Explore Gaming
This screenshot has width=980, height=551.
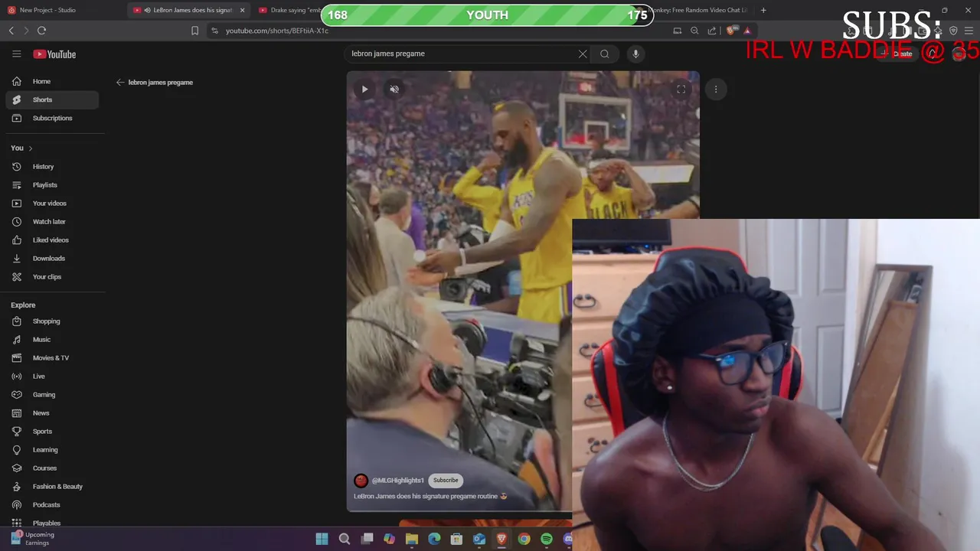click(52, 394)
